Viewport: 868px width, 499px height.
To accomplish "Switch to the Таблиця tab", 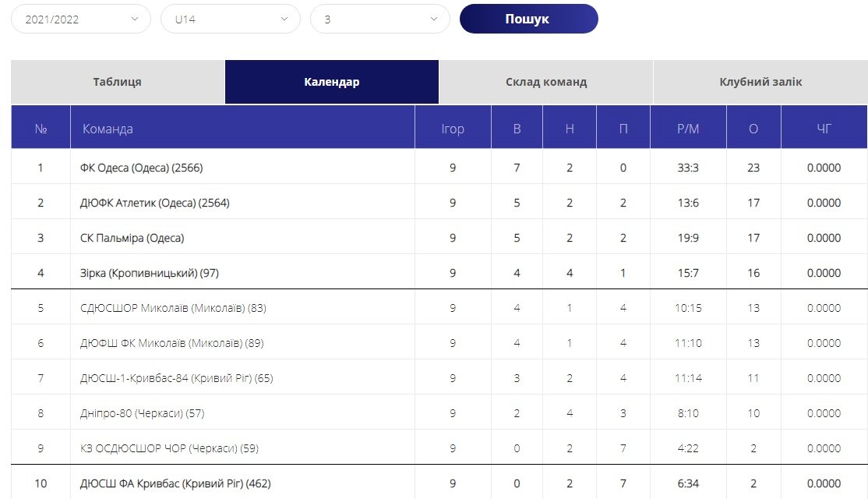I will (x=118, y=82).
